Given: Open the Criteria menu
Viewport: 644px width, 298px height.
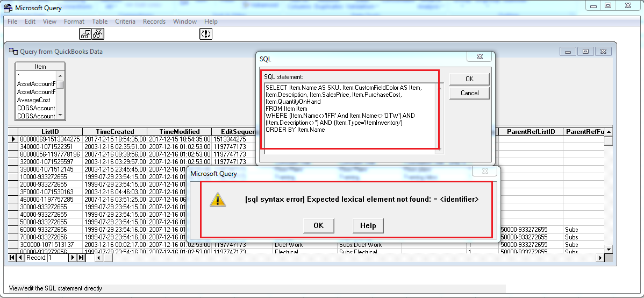Looking at the screenshot, I should click(125, 22).
